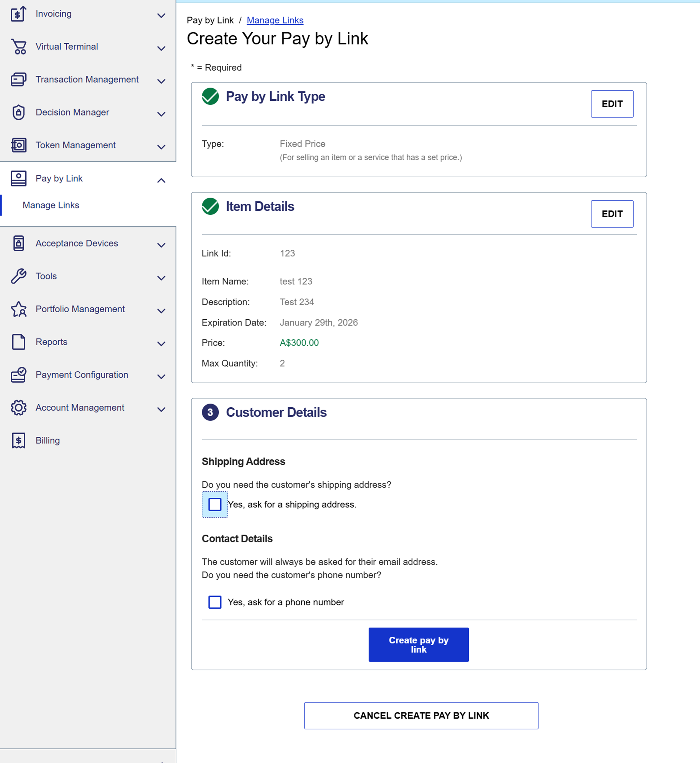
Task: Click the Create pay by link button
Action: tap(418, 644)
